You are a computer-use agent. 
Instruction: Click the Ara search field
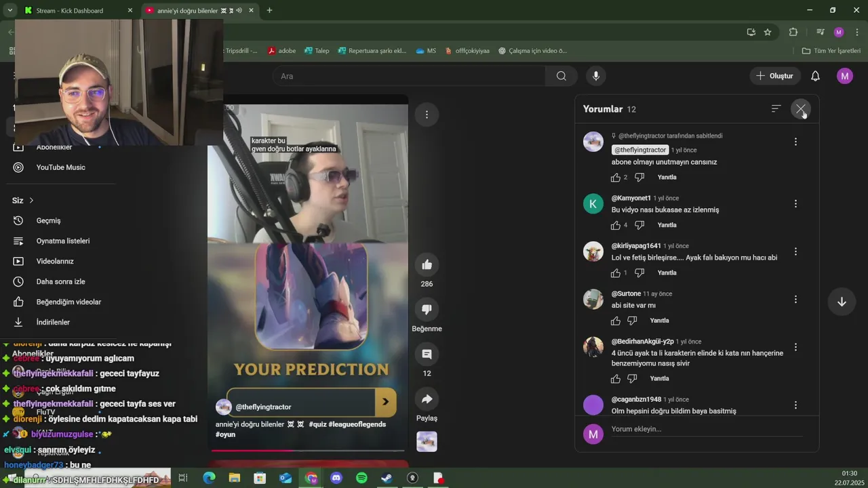point(409,76)
